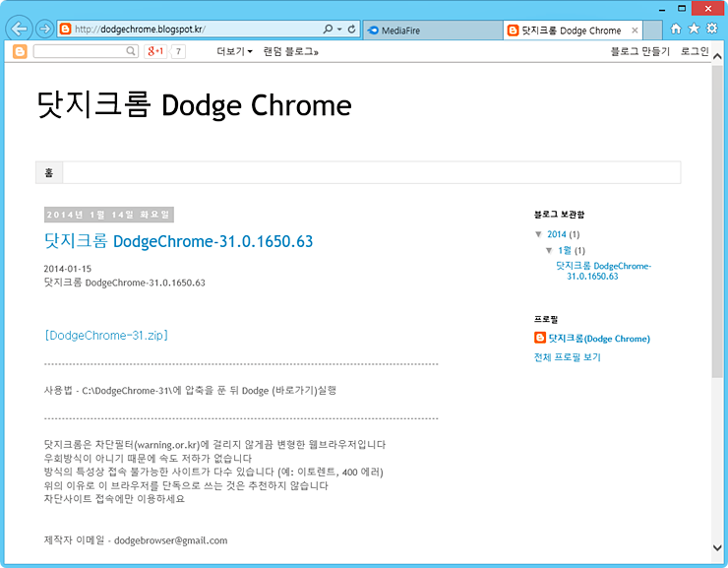
Task: Refresh the page with reload icon
Action: (x=352, y=30)
